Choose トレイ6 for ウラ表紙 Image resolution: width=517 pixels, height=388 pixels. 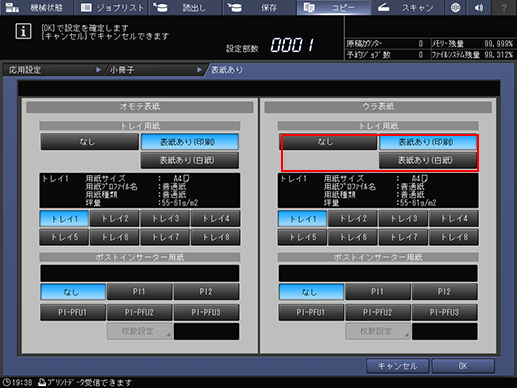point(353,237)
